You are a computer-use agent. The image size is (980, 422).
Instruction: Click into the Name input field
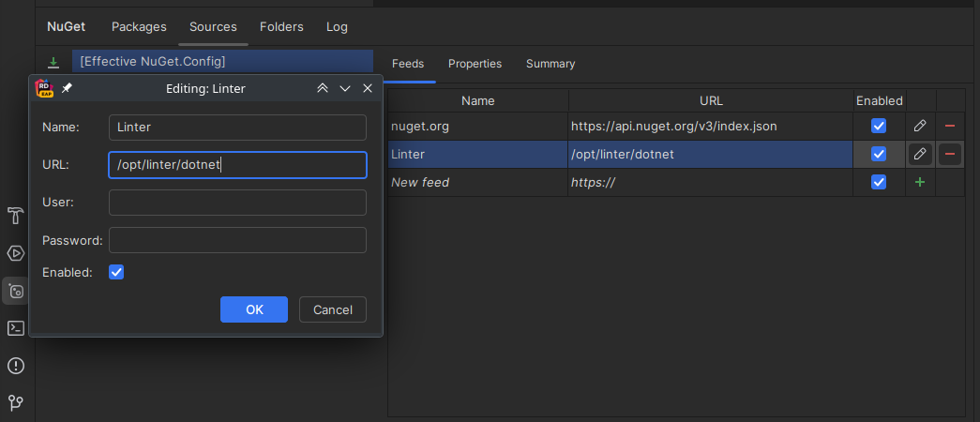coord(237,128)
